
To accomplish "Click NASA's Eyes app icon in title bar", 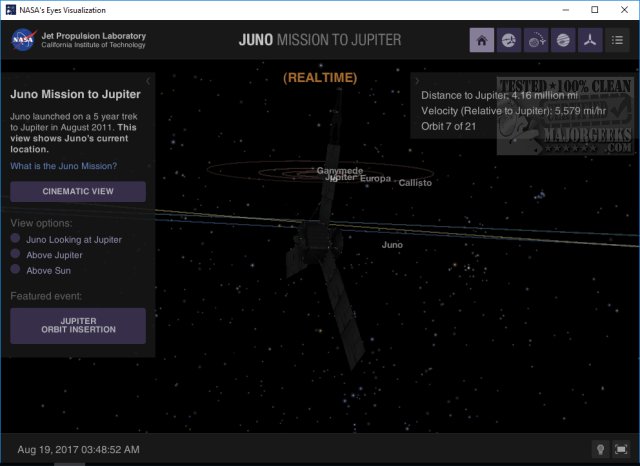I will click(11, 10).
